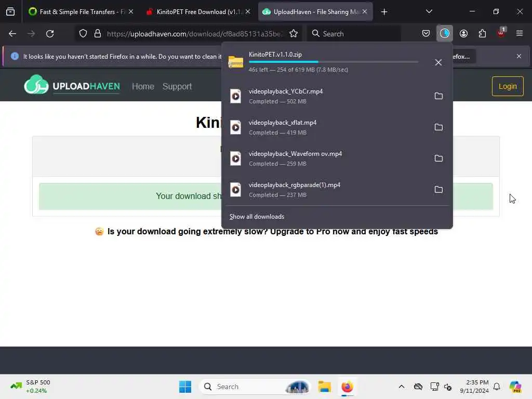
Task: Show videoplayback_xflat.mp4 in folder
Action: point(438,127)
